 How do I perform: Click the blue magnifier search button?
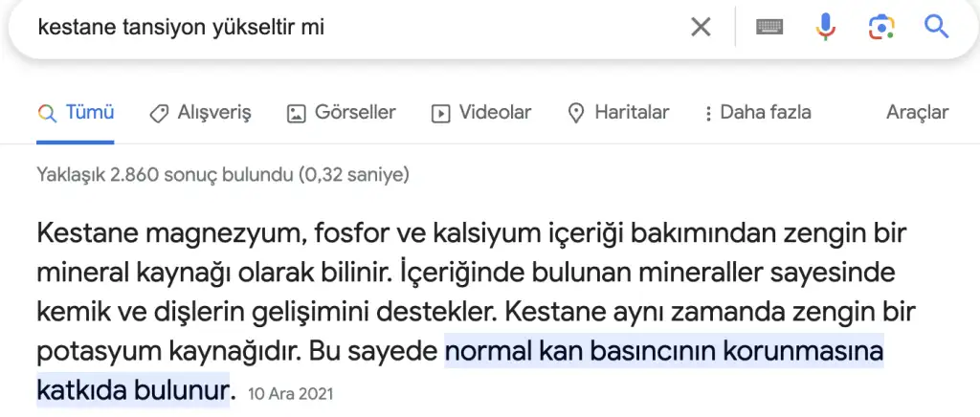coord(936,27)
